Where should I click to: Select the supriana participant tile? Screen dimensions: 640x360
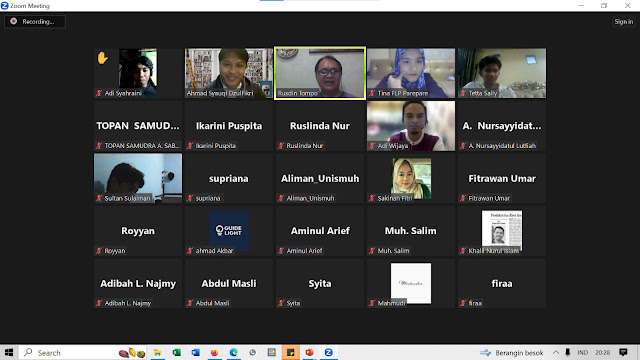(x=229, y=178)
